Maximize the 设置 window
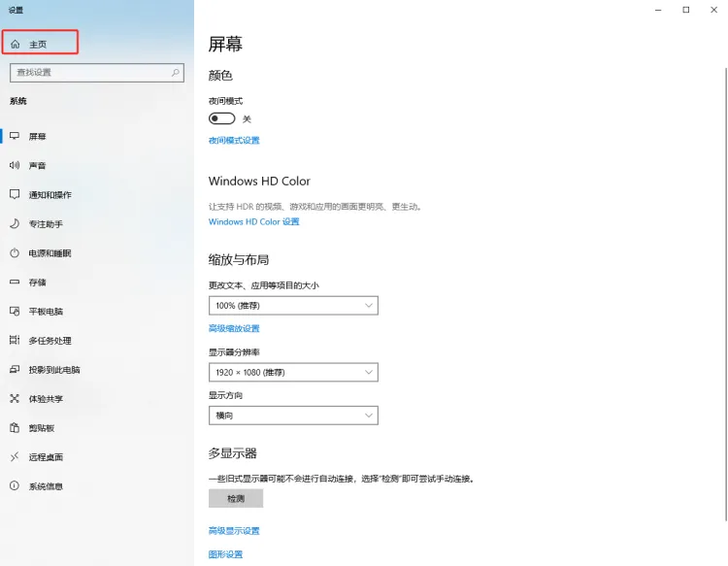The height and width of the screenshot is (566, 728). (685, 10)
